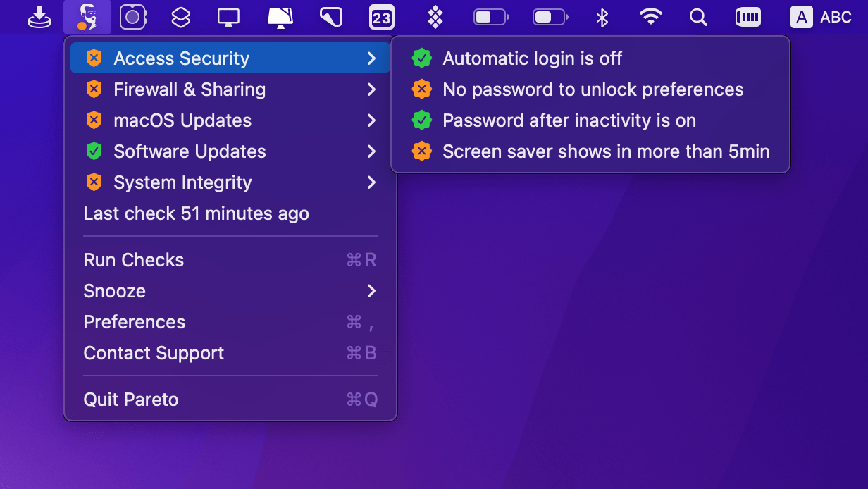Click Run Checks to scan now
Screen dimensions: 868x489
coord(133,260)
